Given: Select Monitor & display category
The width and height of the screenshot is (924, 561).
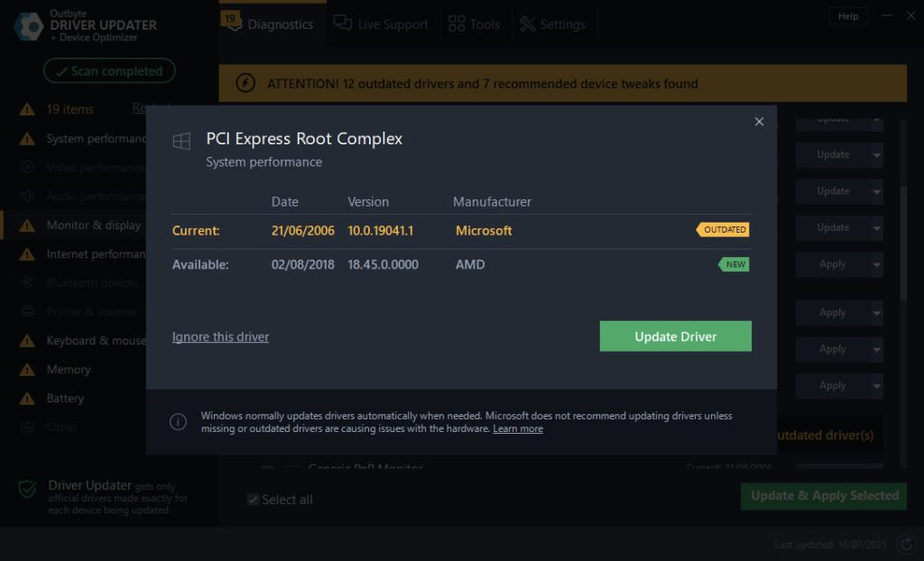Looking at the screenshot, I should pos(94,225).
